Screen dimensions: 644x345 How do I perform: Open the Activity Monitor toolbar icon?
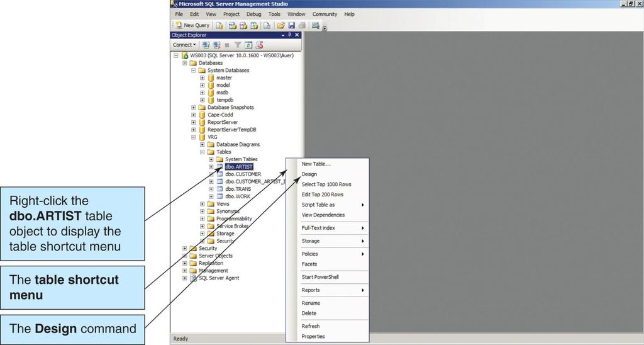coord(315,25)
